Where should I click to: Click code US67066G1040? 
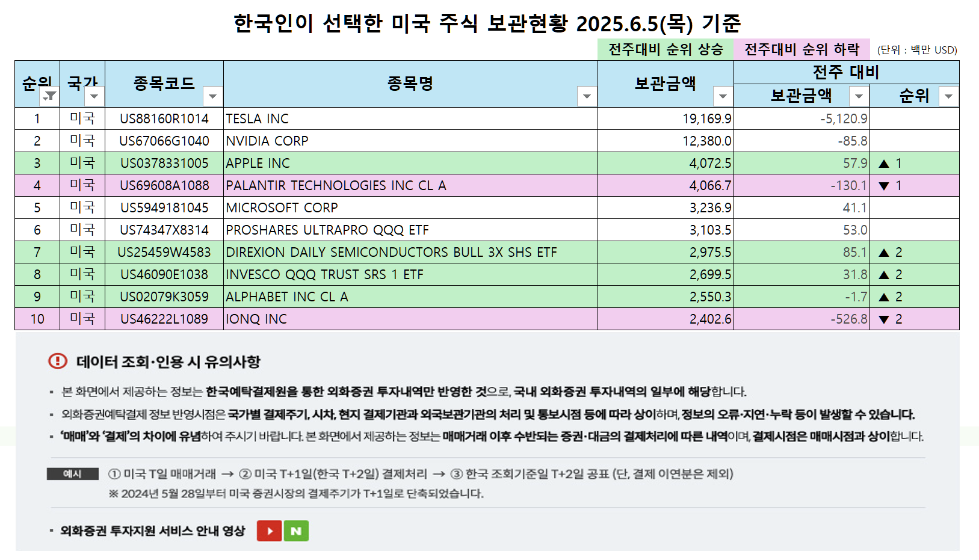(164, 141)
